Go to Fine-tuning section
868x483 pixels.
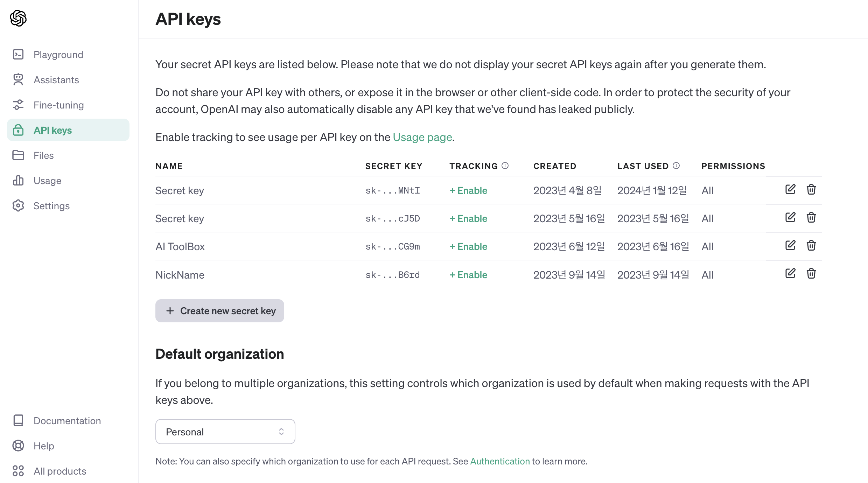(58, 105)
